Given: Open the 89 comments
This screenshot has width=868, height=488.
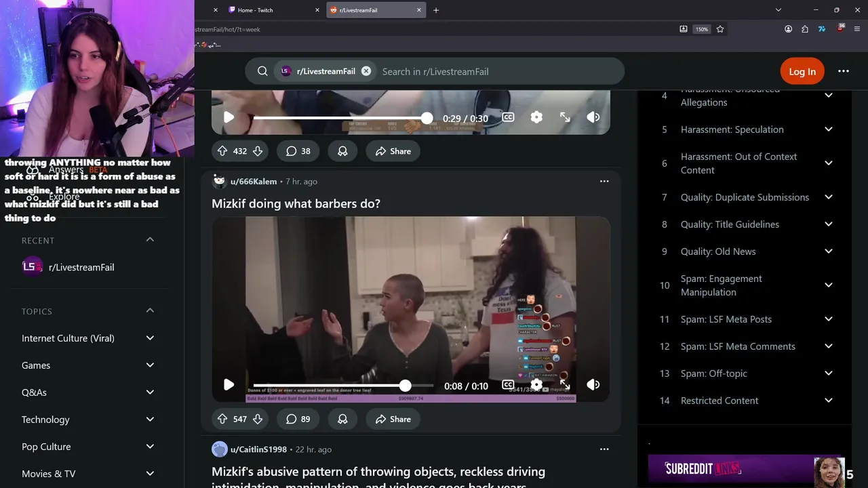Looking at the screenshot, I should coord(298,419).
